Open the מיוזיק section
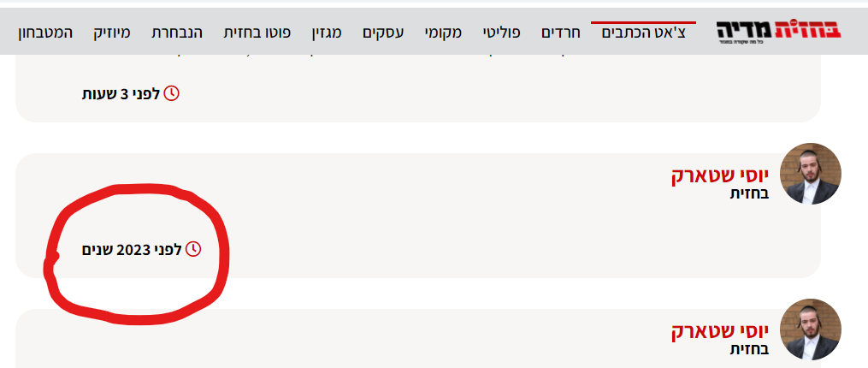 (x=113, y=33)
